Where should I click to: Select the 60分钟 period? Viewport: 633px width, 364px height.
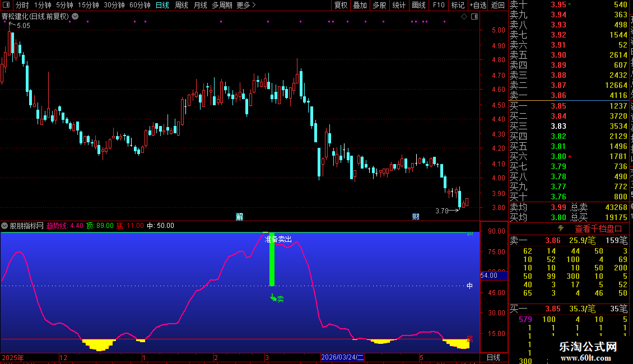pos(140,5)
